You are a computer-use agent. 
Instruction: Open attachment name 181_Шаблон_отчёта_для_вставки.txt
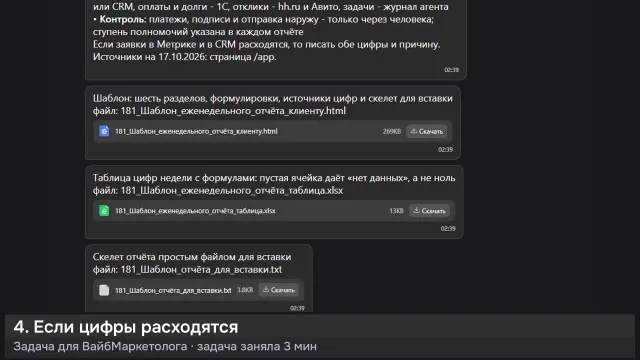pyautogui.click(x=173, y=290)
